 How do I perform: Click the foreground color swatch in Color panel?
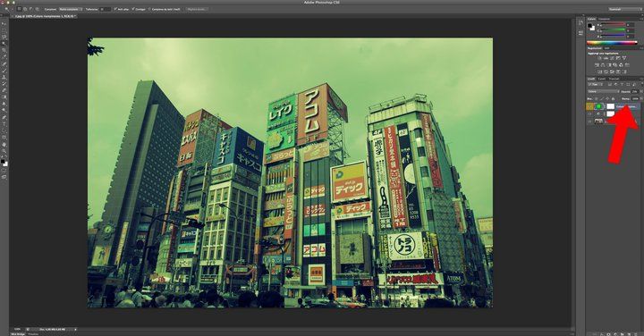[x=589, y=25]
